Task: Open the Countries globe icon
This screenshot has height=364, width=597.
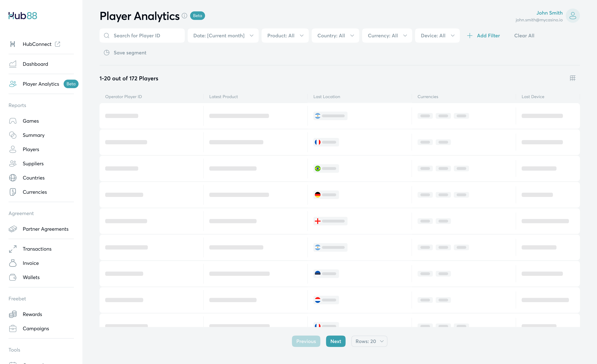Action: [13, 178]
